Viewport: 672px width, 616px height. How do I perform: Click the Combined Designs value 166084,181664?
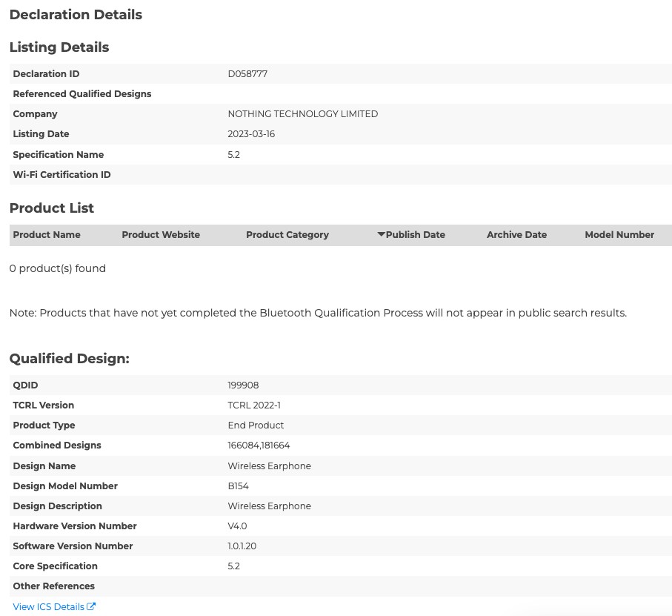(x=259, y=446)
